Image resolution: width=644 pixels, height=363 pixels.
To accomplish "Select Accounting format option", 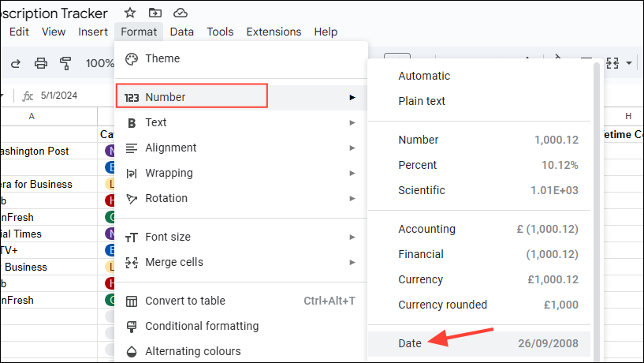I will [x=479, y=229].
